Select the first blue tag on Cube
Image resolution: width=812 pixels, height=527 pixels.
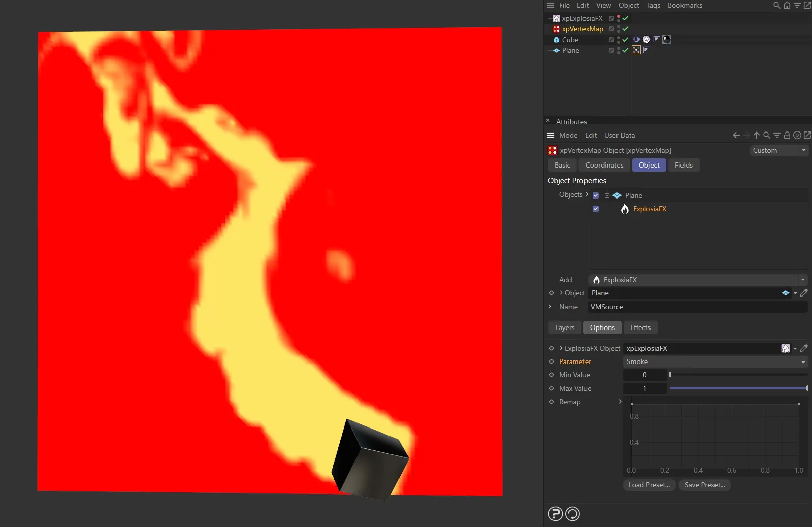point(636,39)
